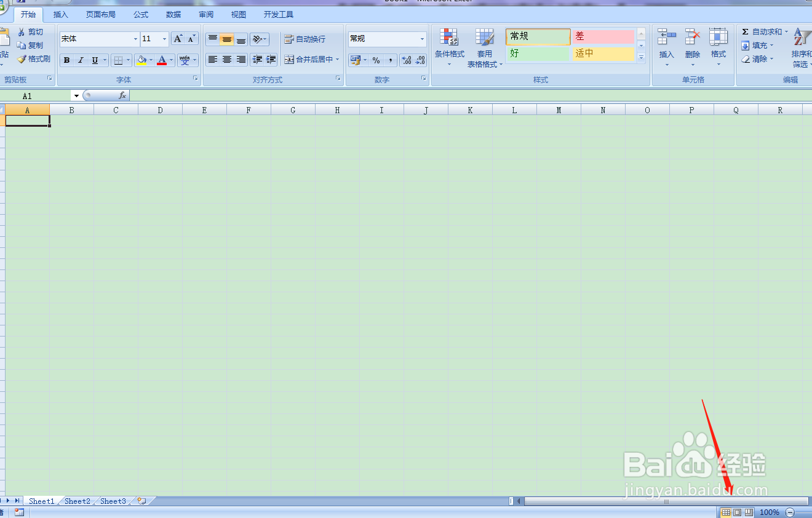Open the font size dropdown
The width and height of the screenshot is (812, 518).
[165, 39]
